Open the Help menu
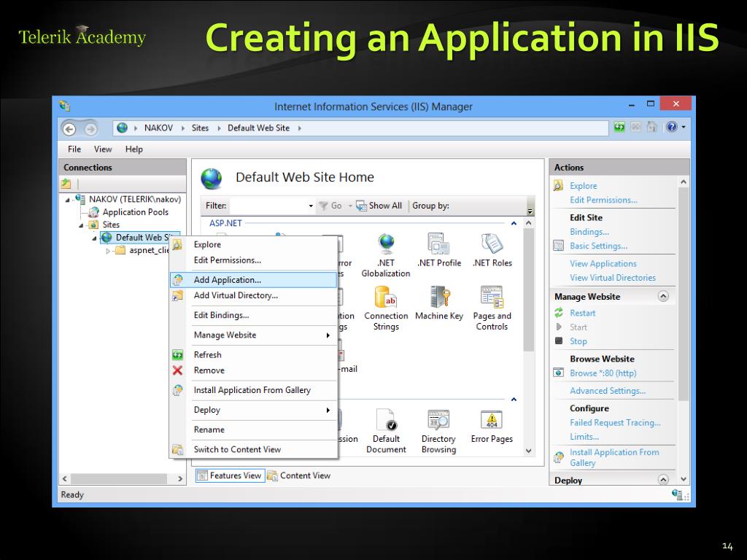747x560 pixels. pyautogui.click(x=134, y=149)
